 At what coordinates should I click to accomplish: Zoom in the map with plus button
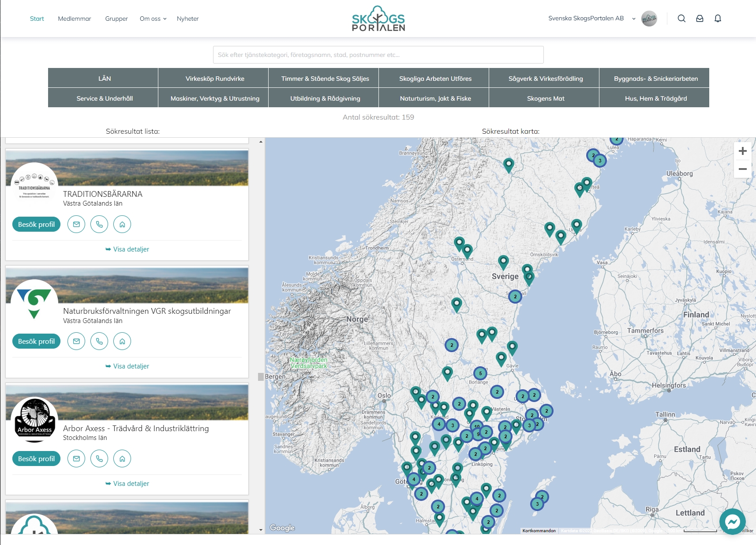[x=743, y=151]
